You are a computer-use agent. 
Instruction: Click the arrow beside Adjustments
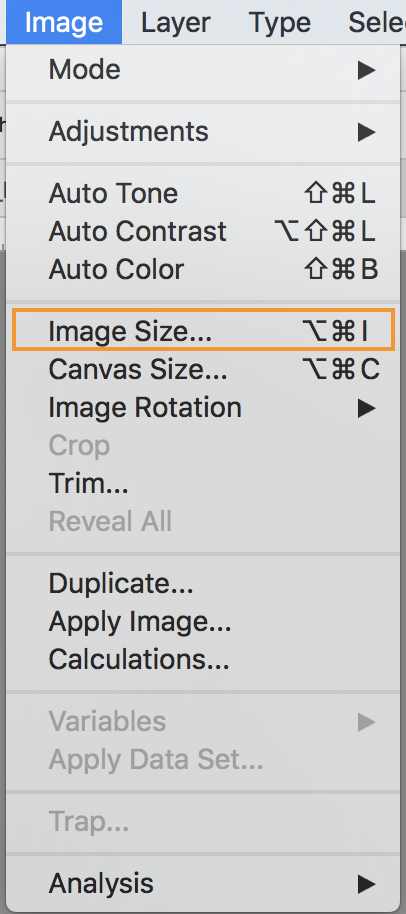pyautogui.click(x=366, y=132)
